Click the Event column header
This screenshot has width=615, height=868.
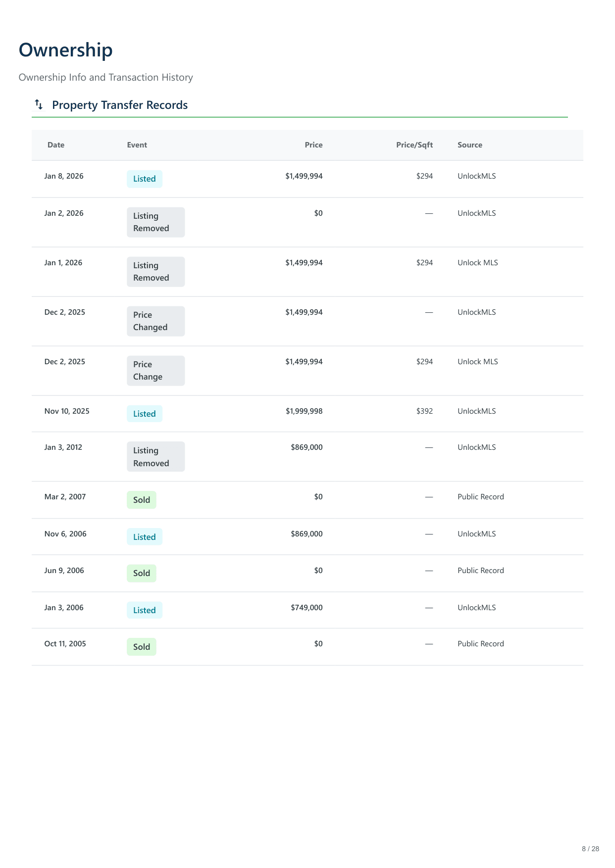tap(137, 145)
